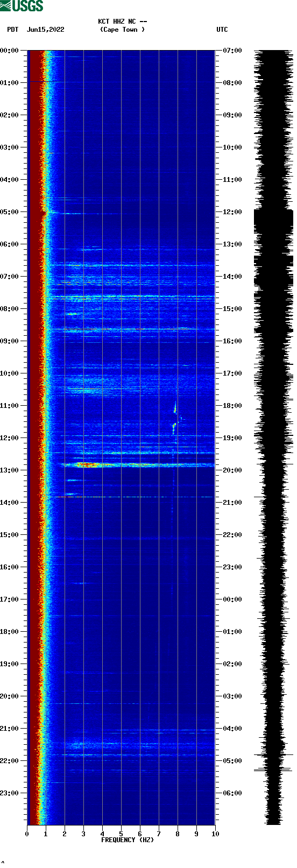Select the 'KCT HHZ NC --' station title

tap(122, 22)
